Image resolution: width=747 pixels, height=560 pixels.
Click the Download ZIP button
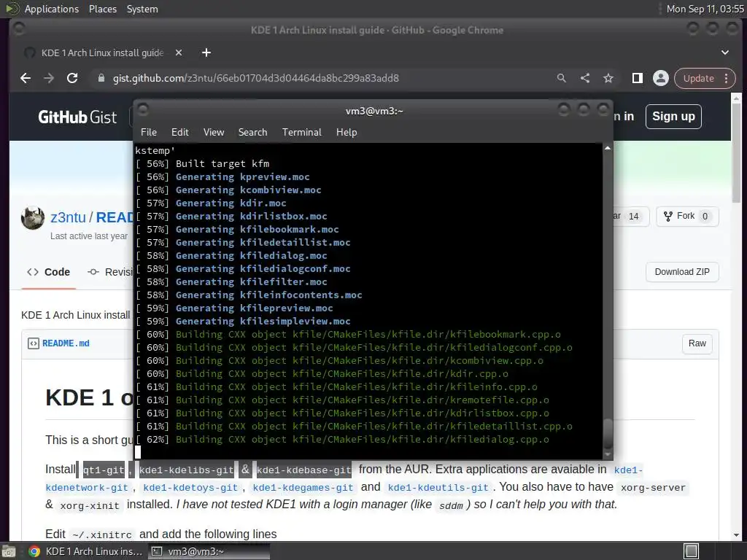click(682, 272)
